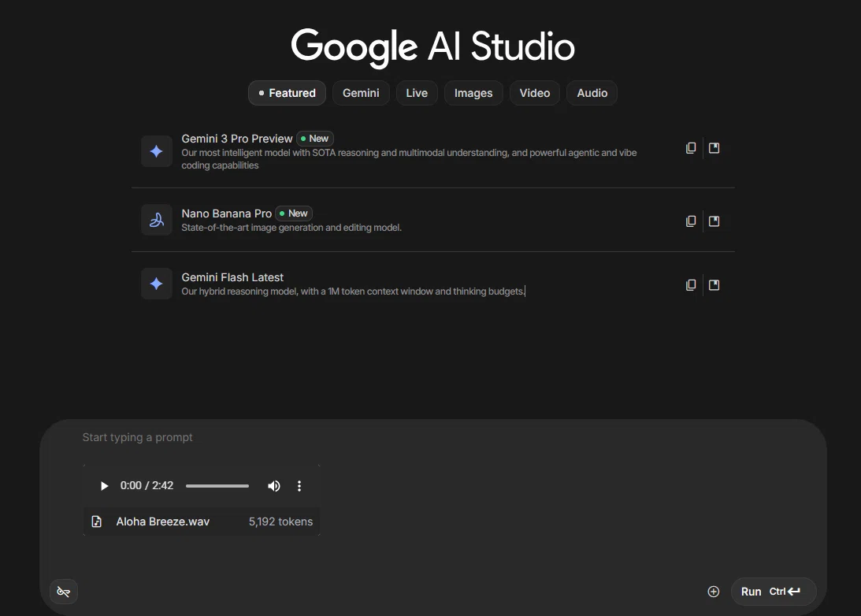Copy the Gemini 3 Pro Preview model name
This screenshot has width=861, height=616.
click(691, 147)
